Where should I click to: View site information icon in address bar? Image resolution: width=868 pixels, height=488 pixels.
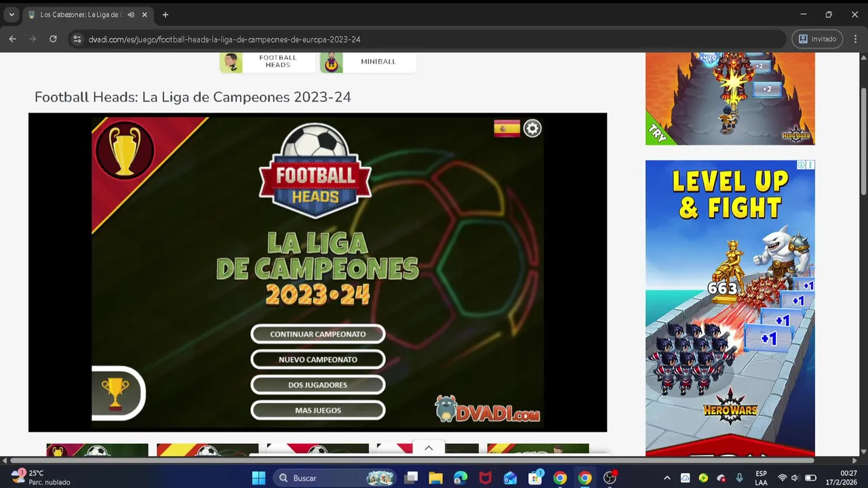pos(77,39)
